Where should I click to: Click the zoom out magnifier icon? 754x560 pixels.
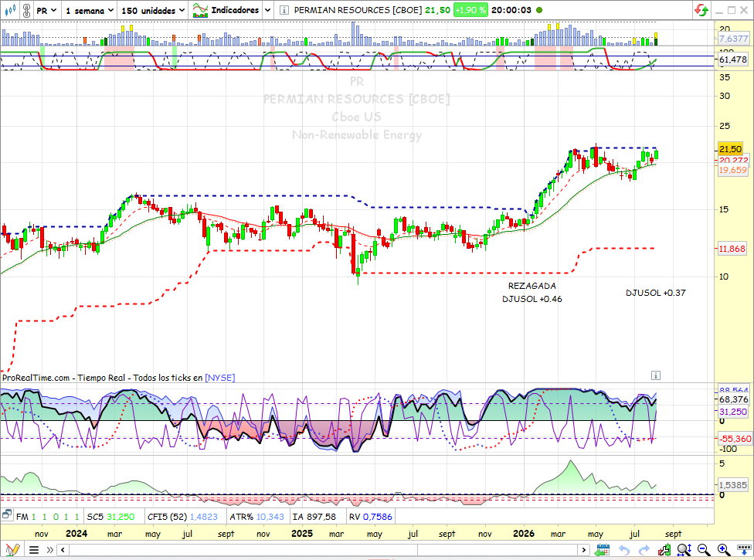click(704, 549)
